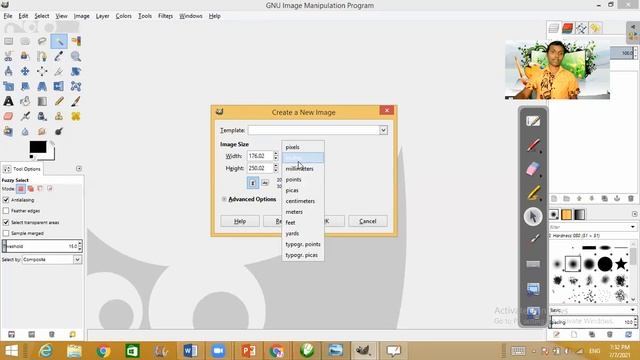Select the Free Select lasso tool
Image resolution: width=640 pixels, height=360 pixels.
[x=42, y=41]
